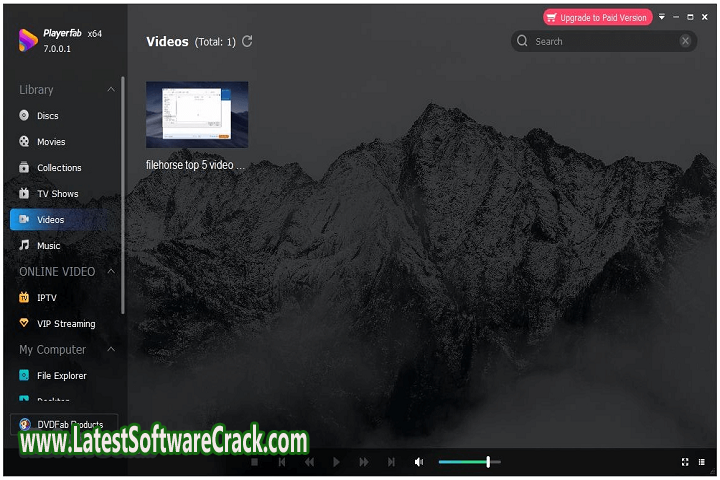The height and width of the screenshot is (480, 720).
Task: Clear the search field with X icon
Action: (685, 41)
